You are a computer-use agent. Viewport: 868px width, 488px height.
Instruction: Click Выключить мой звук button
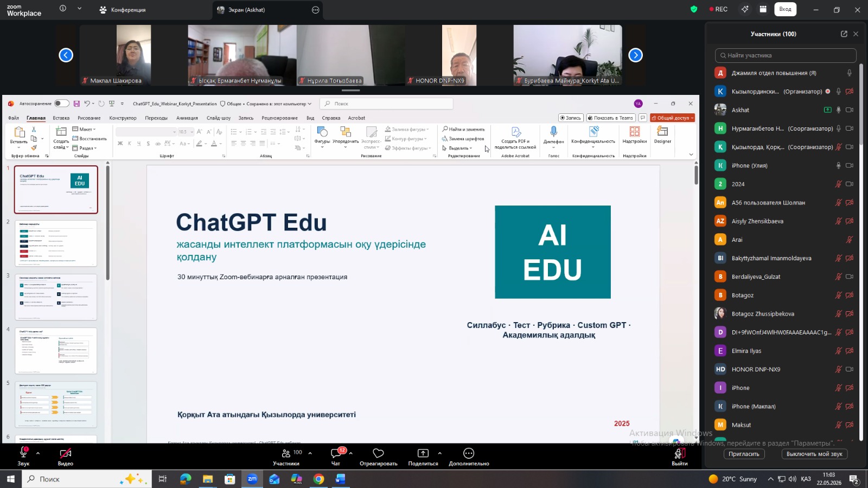[814, 454]
